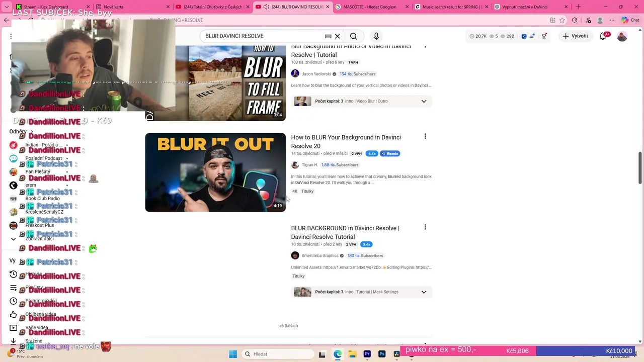Screen dimensions: 644x362
Task: Open the Copilot Chat button
Action: (x=631, y=20)
